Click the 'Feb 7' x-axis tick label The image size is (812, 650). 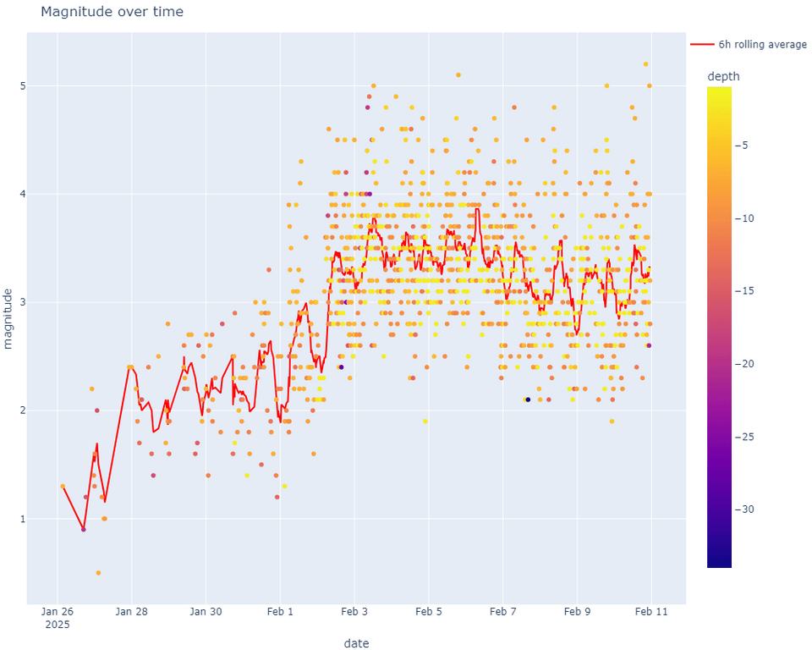(502, 612)
